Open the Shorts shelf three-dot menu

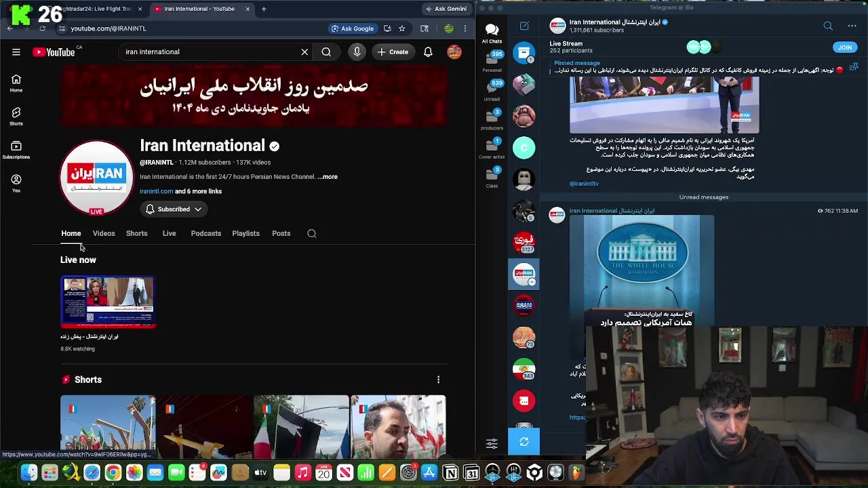[438, 380]
